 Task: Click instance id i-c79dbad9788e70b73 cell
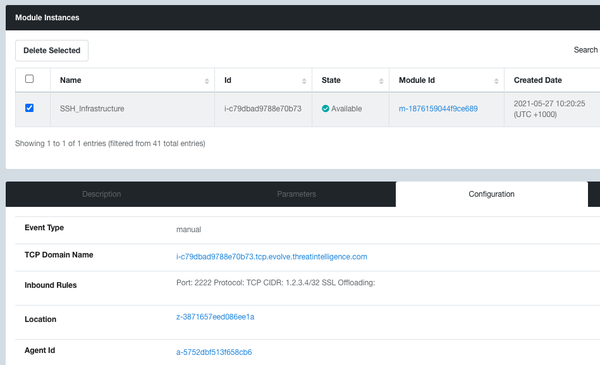click(x=263, y=109)
